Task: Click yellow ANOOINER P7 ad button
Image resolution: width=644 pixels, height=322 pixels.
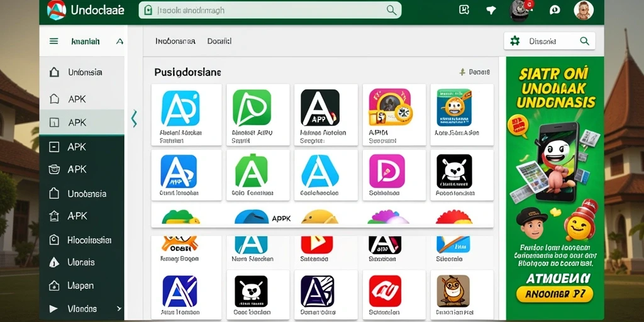Action: pos(555,294)
